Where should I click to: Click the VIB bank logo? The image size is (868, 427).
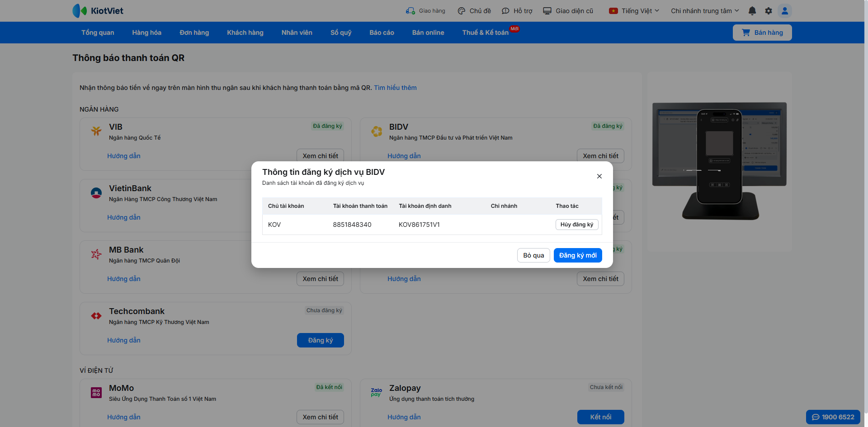tap(96, 131)
